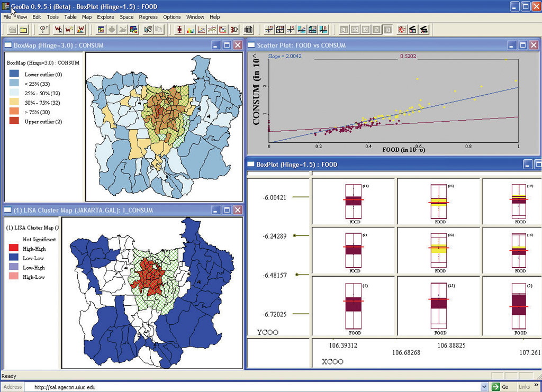Open the Tools menu
The image size is (542, 392).
[x=52, y=17]
